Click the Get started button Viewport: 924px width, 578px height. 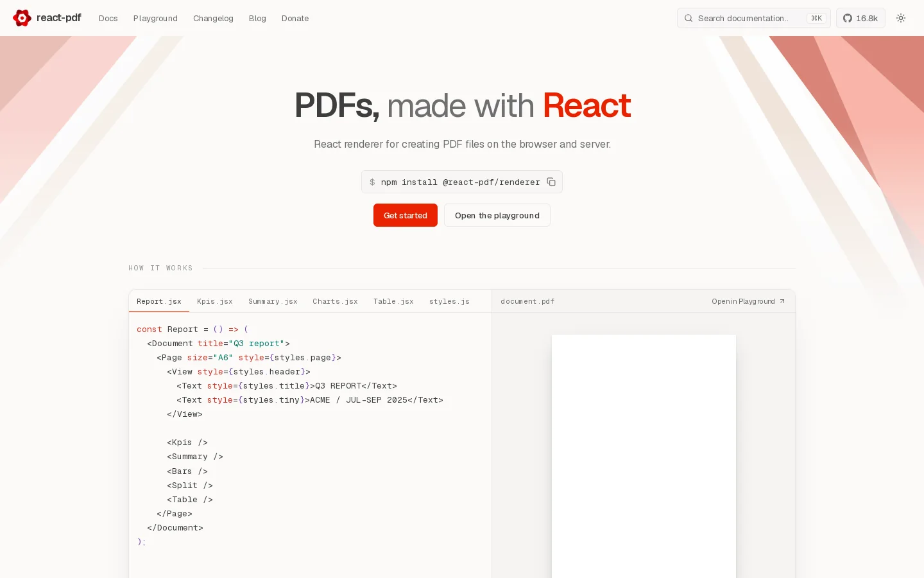406,215
